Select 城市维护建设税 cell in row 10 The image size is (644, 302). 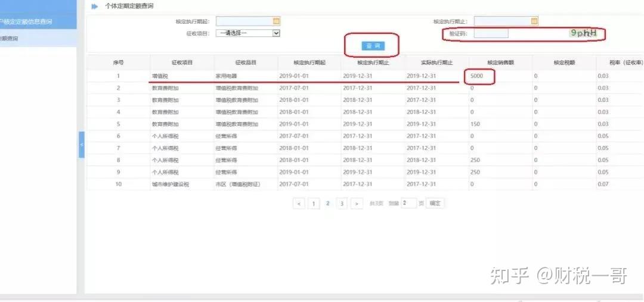click(x=182, y=184)
